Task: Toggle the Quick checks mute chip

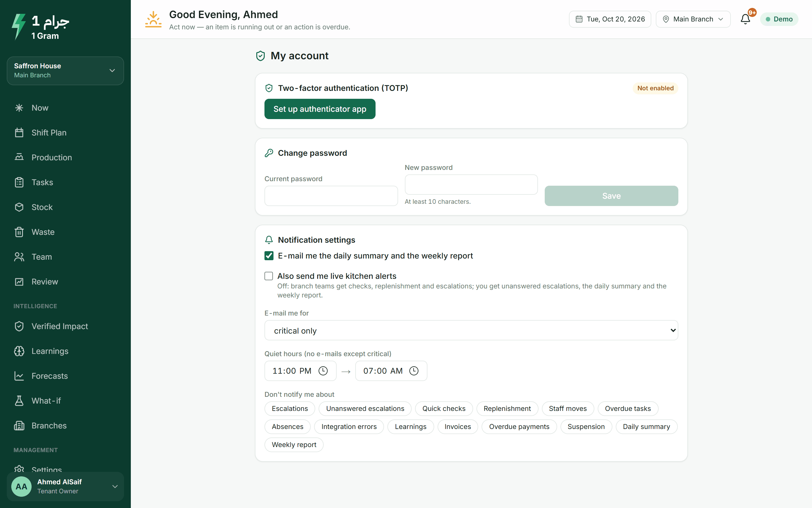Action: tap(444, 409)
